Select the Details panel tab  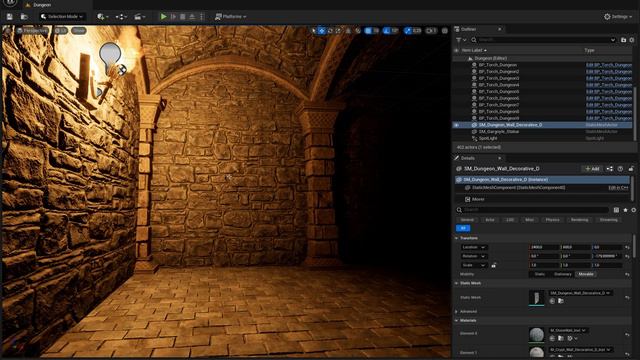pos(468,158)
